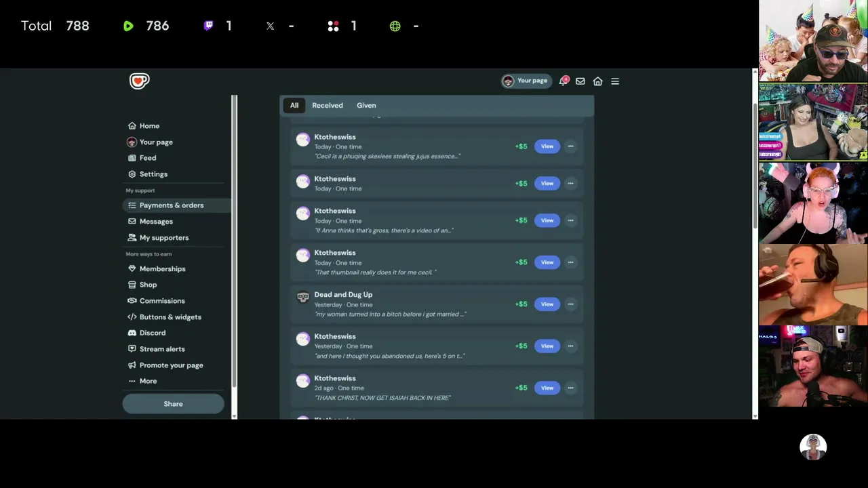Open Payments & orders in the sidebar
868x488 pixels.
pyautogui.click(x=176, y=205)
